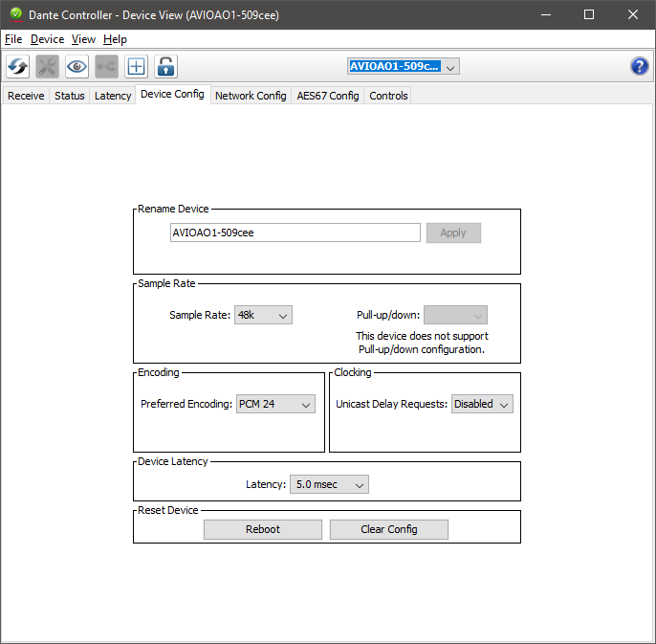The image size is (656, 644).
Task: Open the Device menu
Action: coord(47,39)
